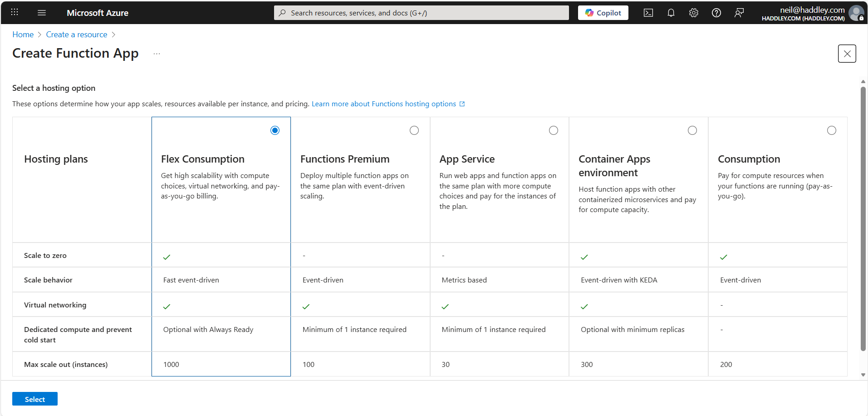
Task: Open the account profile menu
Action: 856,13
